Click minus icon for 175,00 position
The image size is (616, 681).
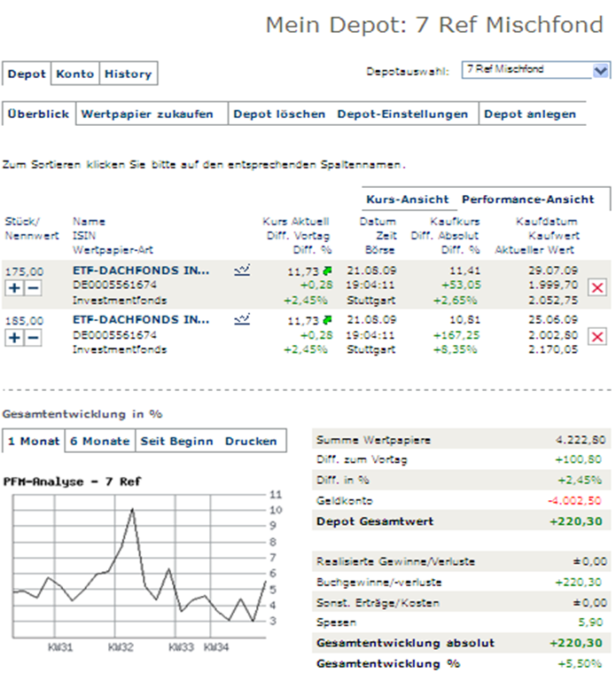32,287
